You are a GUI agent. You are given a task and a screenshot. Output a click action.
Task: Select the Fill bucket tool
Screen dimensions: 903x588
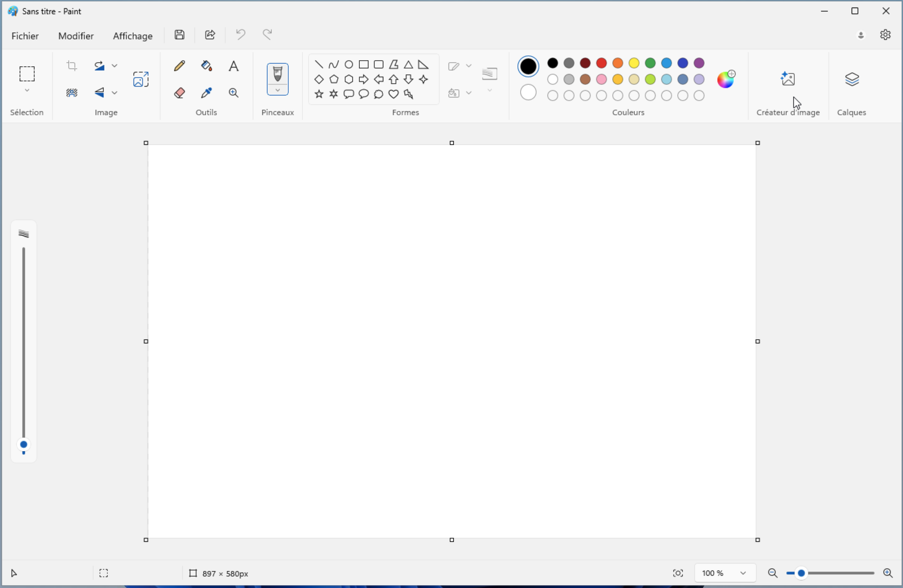(206, 66)
